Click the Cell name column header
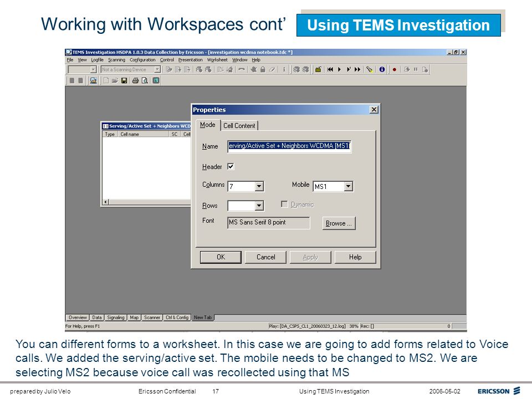Image resolution: width=532 pixels, height=399 pixels. (144, 134)
